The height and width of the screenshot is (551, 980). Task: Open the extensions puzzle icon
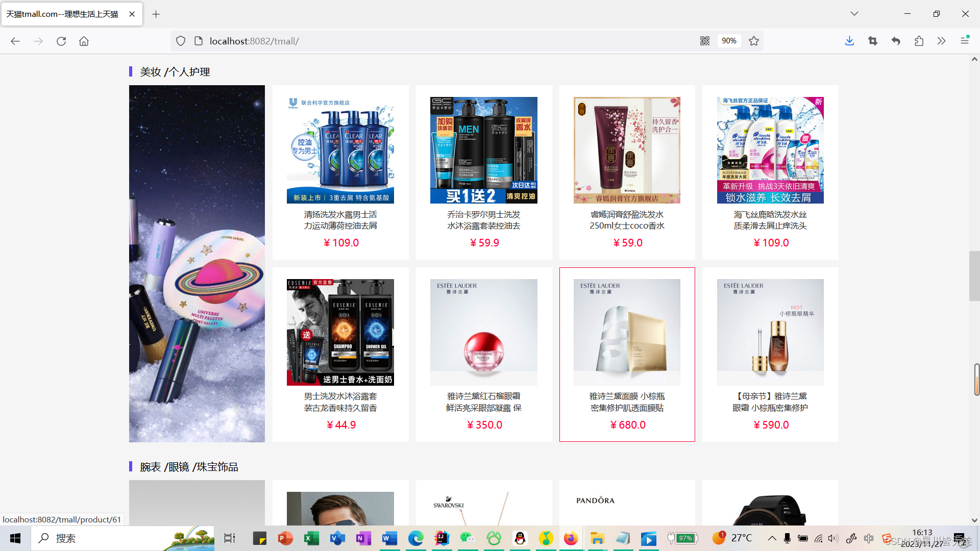[x=919, y=41]
